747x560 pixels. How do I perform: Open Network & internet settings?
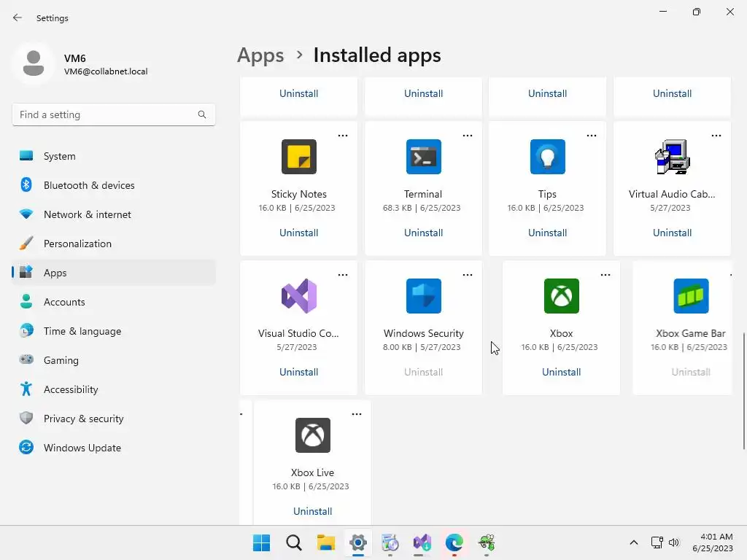coord(113,214)
